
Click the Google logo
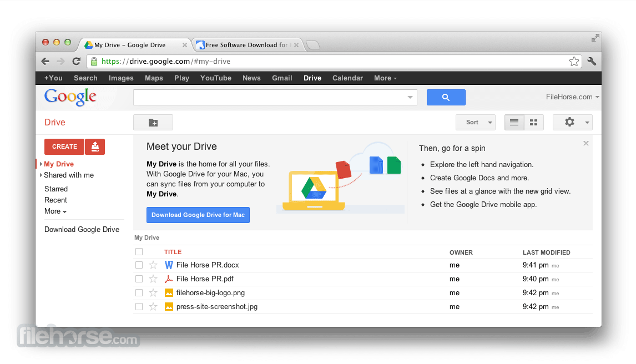pos(70,97)
